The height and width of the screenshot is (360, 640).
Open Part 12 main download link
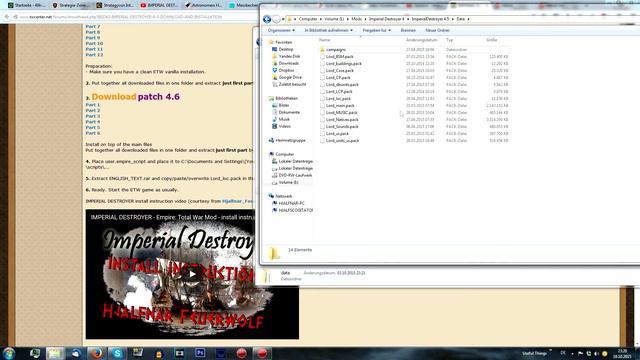(94, 55)
